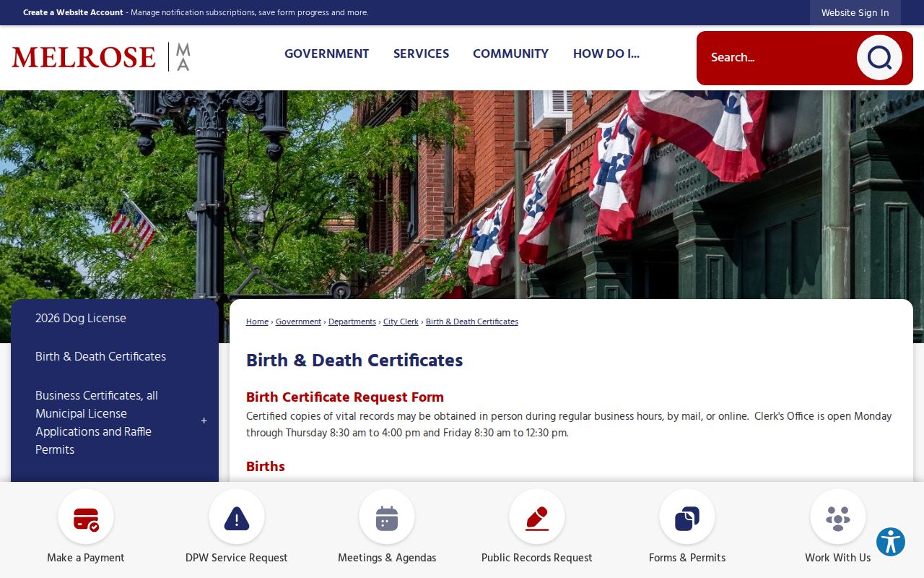Open City Clerk breadcrumb link
This screenshot has height=578, width=924.
coord(401,322)
